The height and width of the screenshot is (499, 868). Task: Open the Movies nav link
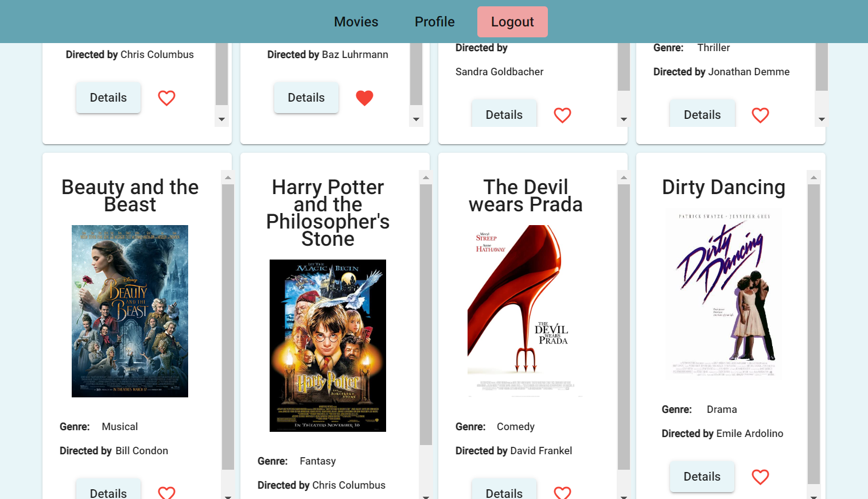click(x=356, y=22)
